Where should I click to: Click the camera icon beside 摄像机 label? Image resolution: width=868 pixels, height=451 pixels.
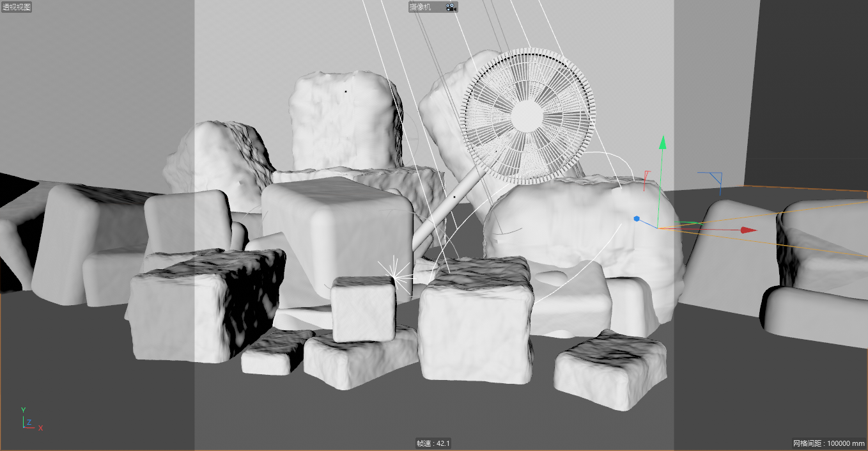point(451,7)
